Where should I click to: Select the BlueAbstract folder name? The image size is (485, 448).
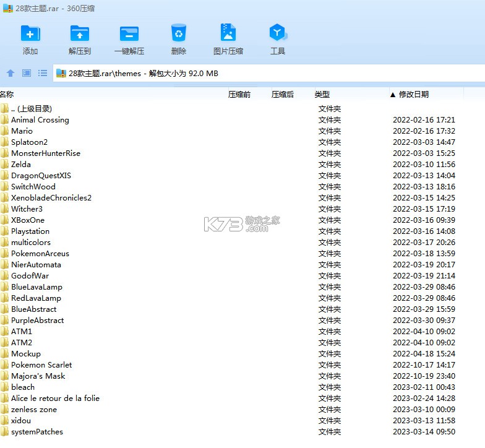pos(33,309)
